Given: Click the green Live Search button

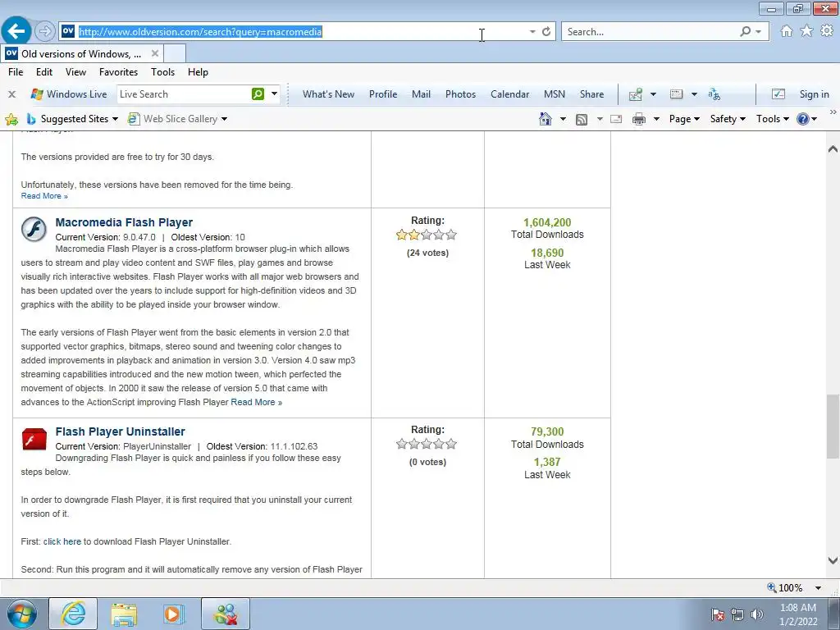Looking at the screenshot, I should coord(258,94).
